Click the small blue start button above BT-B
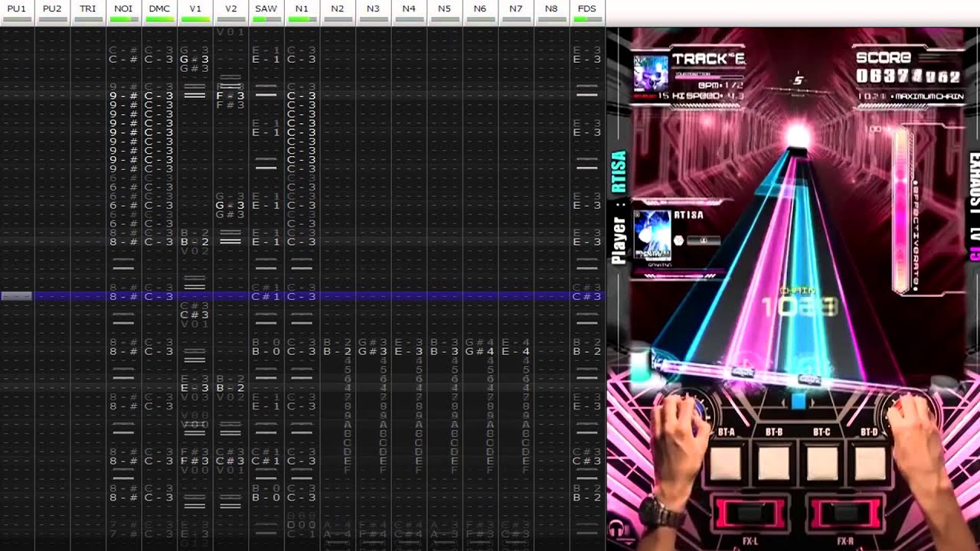The height and width of the screenshot is (551, 980). tap(798, 402)
